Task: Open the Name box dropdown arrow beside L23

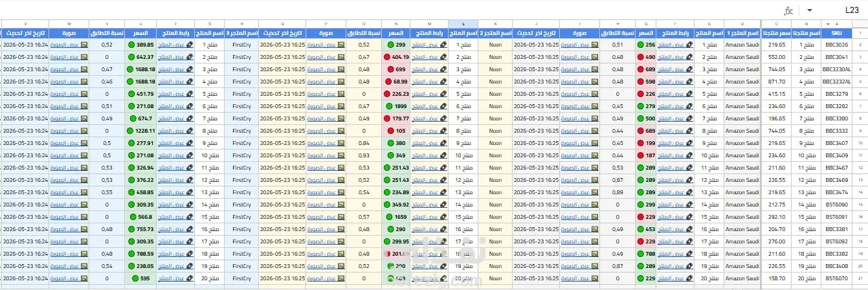Action: [809, 10]
